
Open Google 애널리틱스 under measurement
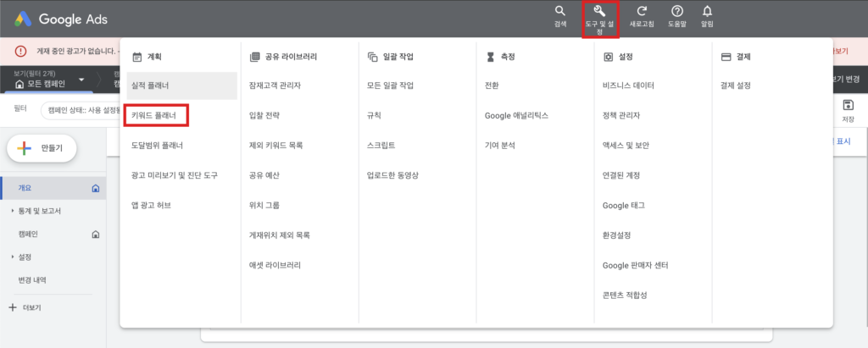pyautogui.click(x=516, y=115)
